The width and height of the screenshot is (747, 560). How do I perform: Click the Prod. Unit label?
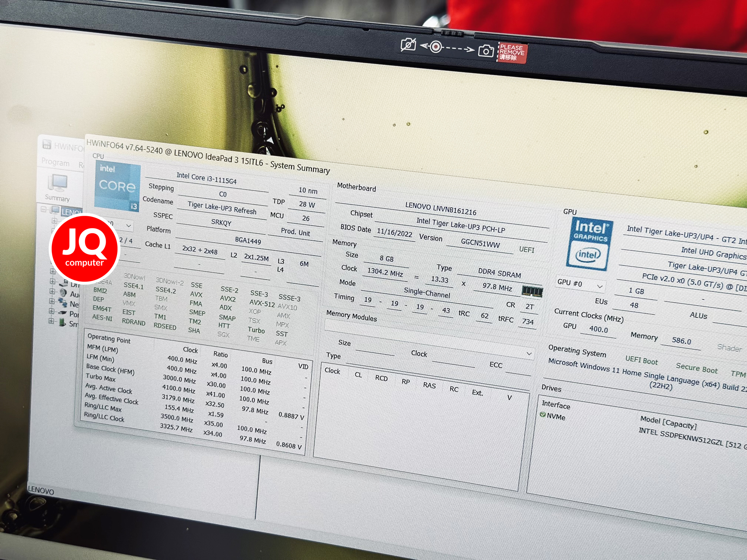tap(295, 232)
